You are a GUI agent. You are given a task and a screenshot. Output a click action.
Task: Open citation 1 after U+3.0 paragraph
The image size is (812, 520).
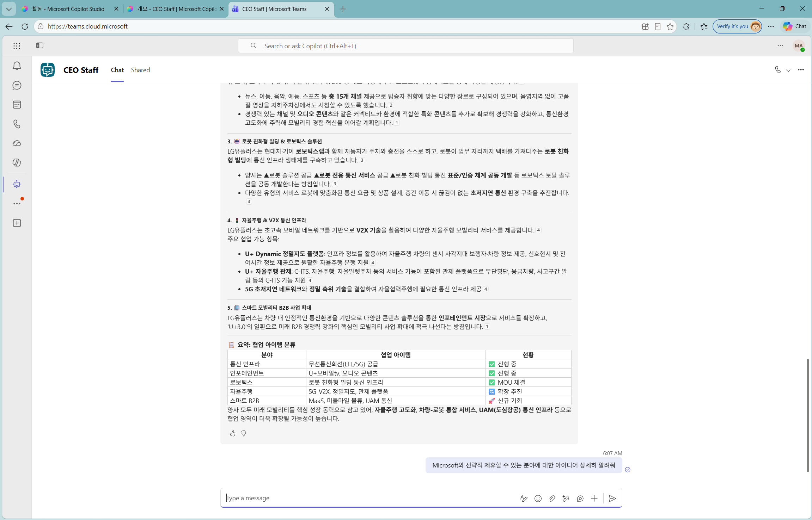[x=487, y=327]
